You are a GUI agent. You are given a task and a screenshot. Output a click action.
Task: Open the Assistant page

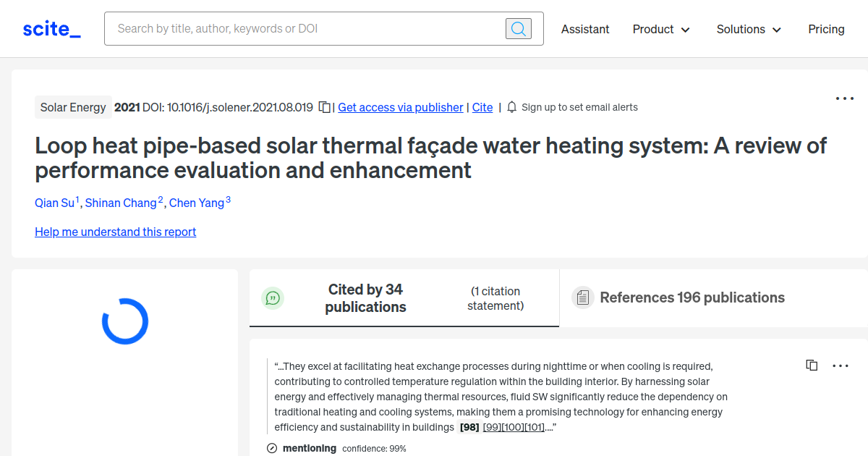coord(585,29)
